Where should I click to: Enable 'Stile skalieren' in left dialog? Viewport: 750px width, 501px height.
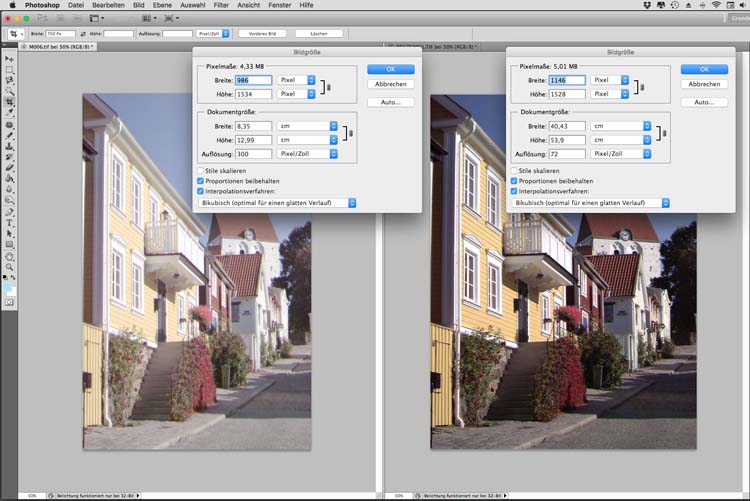click(x=201, y=171)
